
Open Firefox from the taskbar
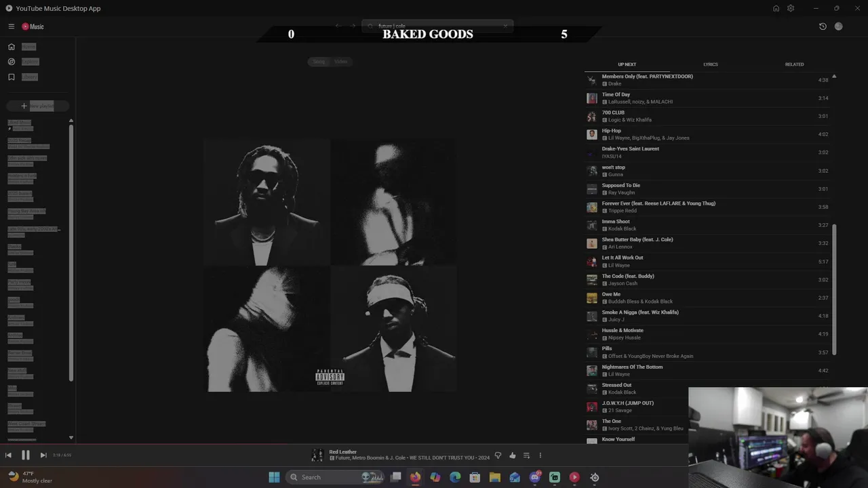[415, 477]
